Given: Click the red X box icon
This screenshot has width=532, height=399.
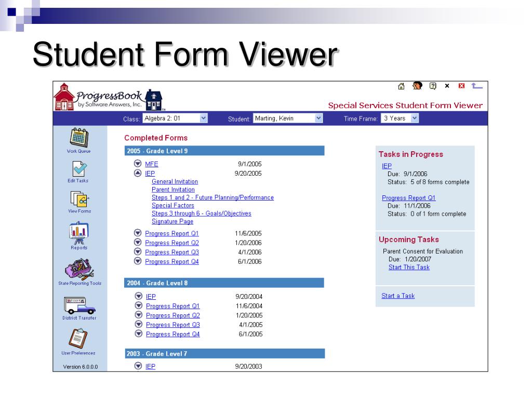Looking at the screenshot, I should (x=461, y=86).
